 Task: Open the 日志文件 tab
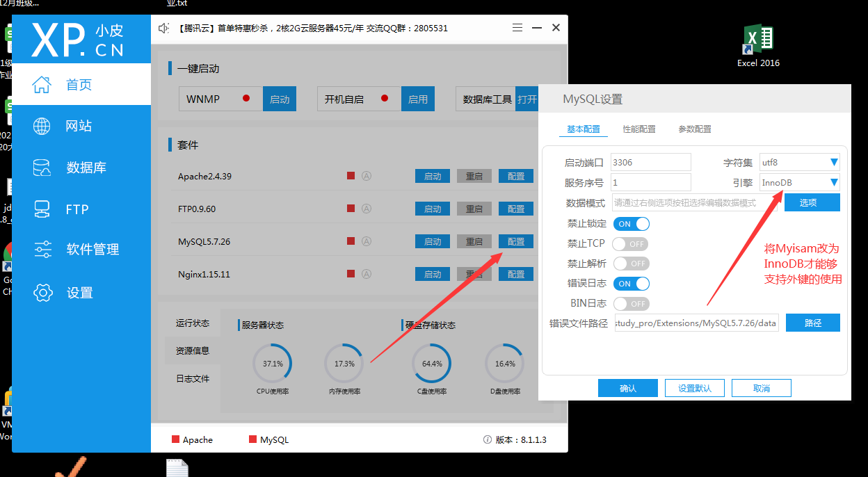tap(193, 378)
